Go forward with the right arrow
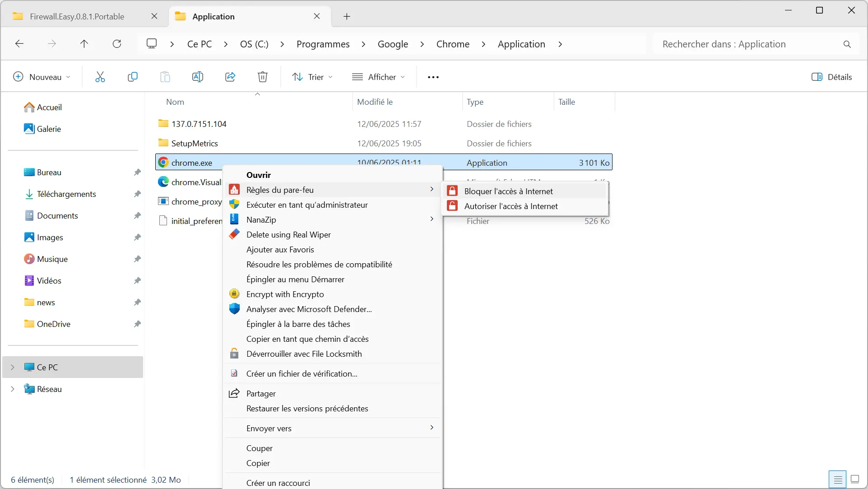The image size is (868, 489). click(52, 44)
